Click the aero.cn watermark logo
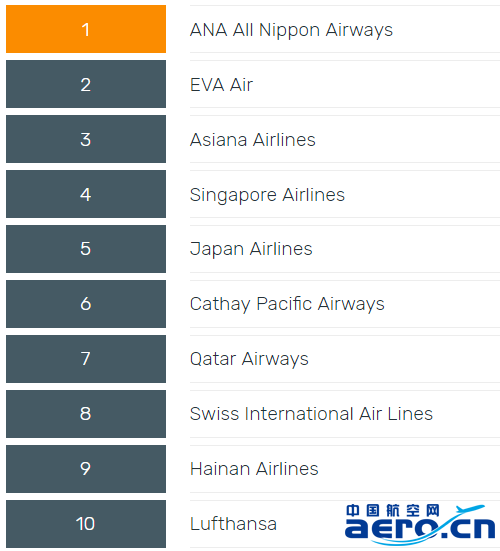Screen dimensions: 500x551 (x=420, y=524)
